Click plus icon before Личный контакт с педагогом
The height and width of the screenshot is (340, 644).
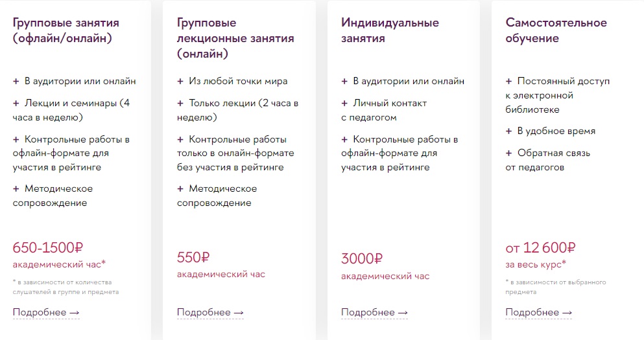point(344,103)
